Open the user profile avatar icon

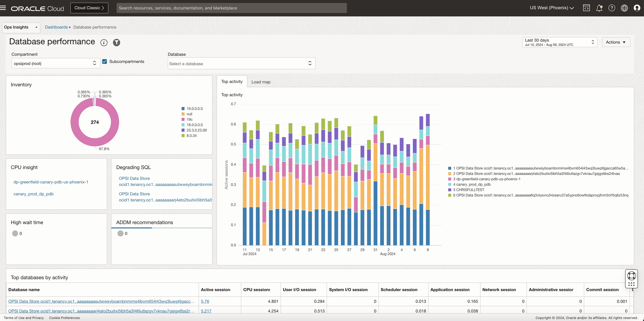click(x=637, y=8)
